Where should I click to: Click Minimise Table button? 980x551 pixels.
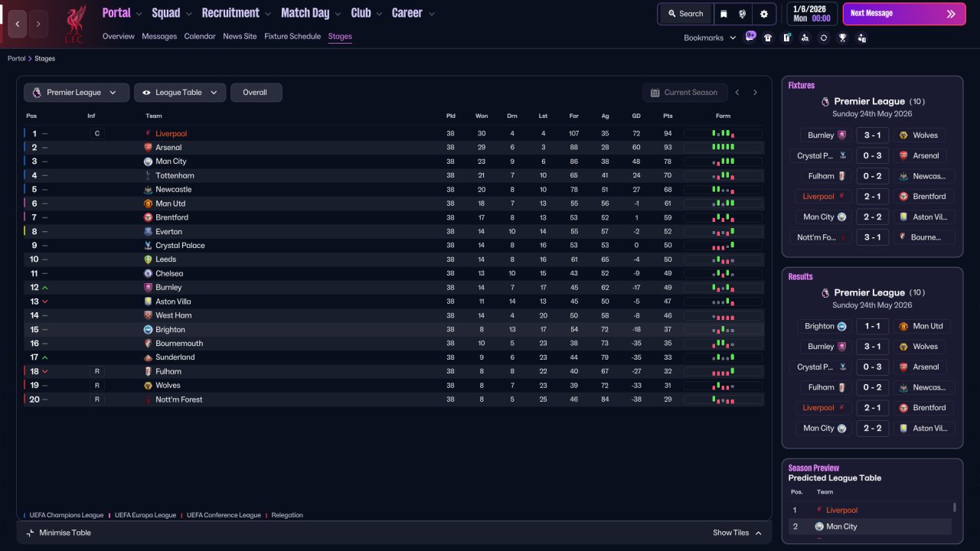point(59,533)
